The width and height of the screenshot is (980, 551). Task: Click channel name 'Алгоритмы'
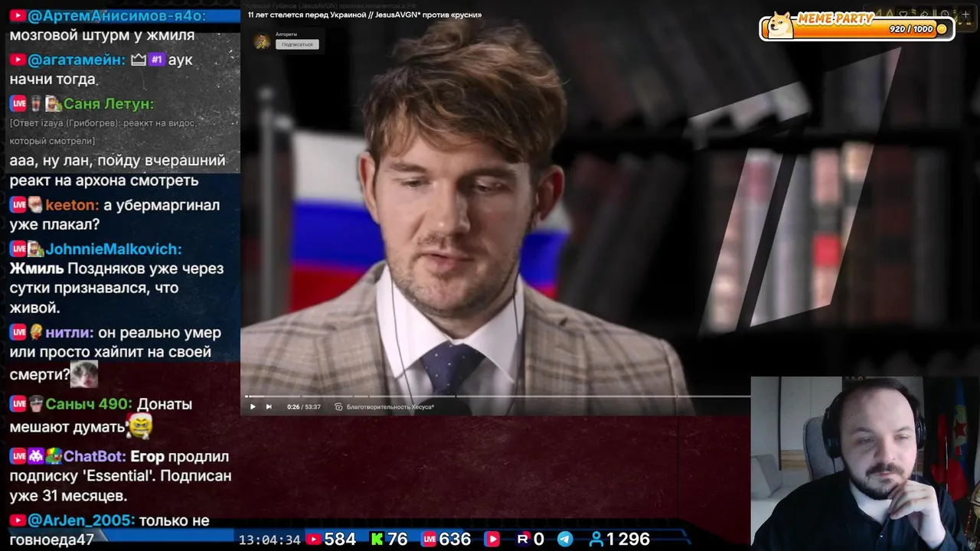pyautogui.click(x=286, y=34)
